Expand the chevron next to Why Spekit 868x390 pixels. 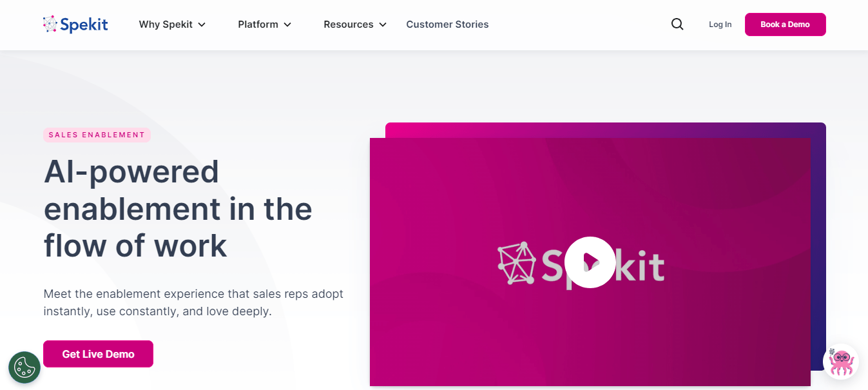click(x=202, y=24)
